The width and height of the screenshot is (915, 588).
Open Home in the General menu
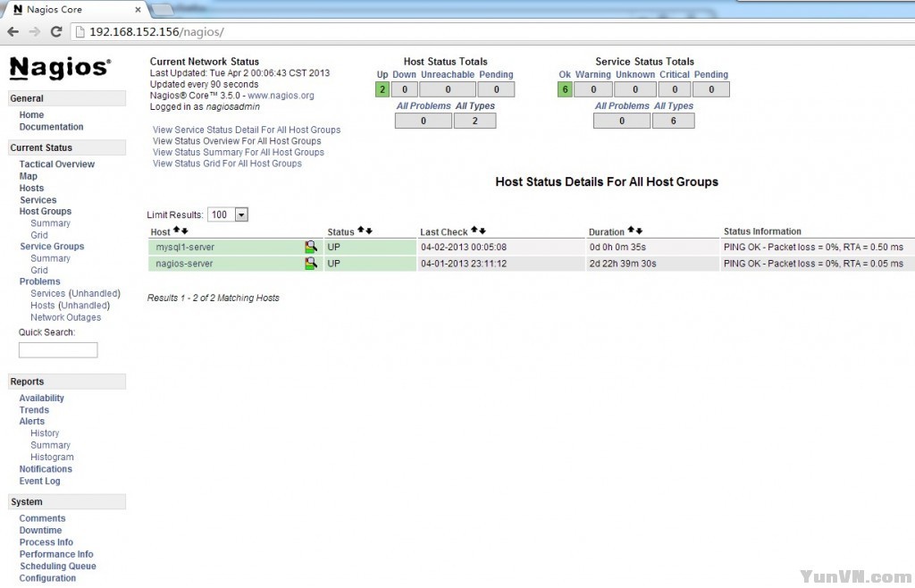[31, 115]
